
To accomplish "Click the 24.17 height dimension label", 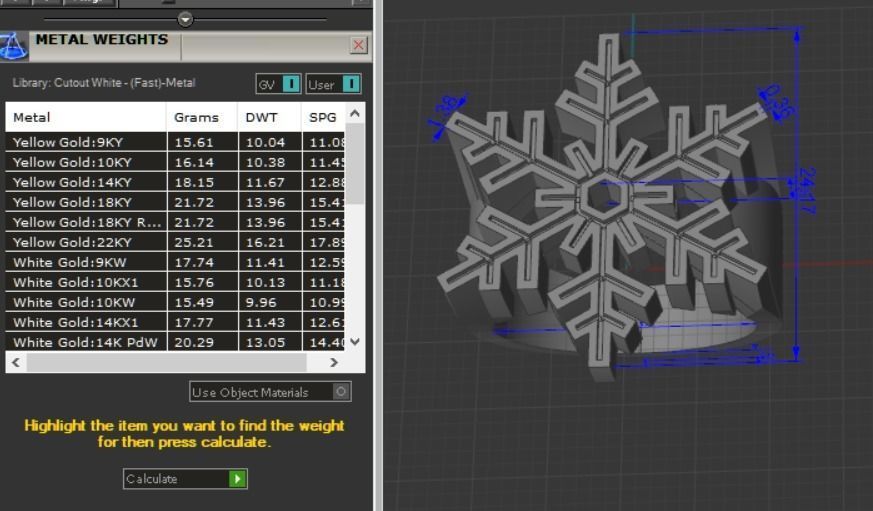I will 807,190.
